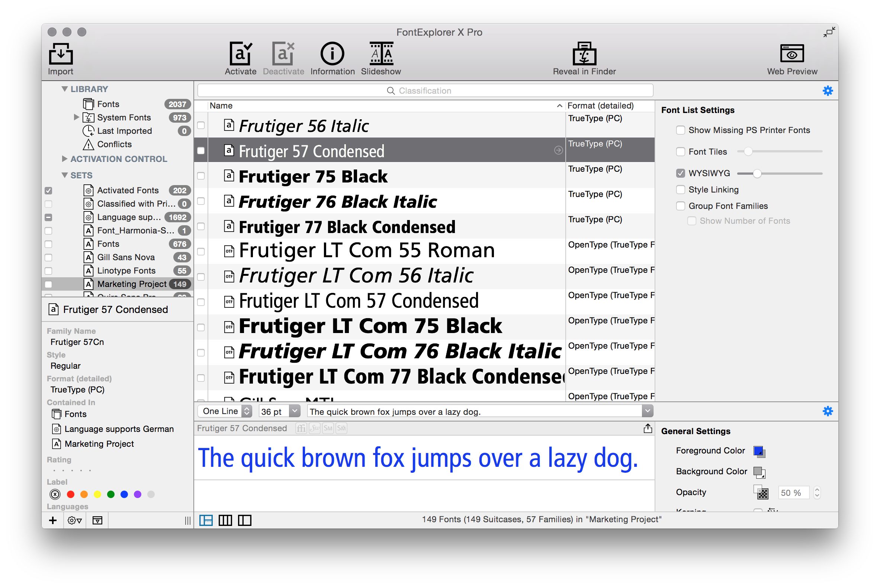The image size is (880, 588).
Task: Open the Information panel icon
Action: (332, 54)
